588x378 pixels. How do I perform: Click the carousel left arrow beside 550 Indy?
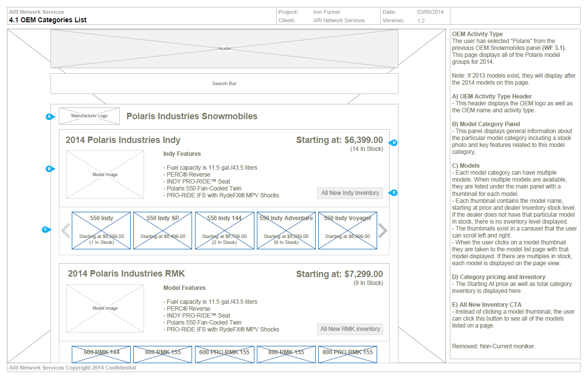(x=66, y=231)
